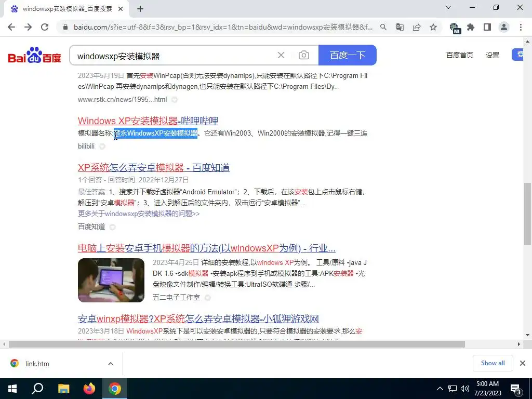Close the downloads bar
Screen dimensions: 532x399
pyautogui.click(x=523, y=363)
